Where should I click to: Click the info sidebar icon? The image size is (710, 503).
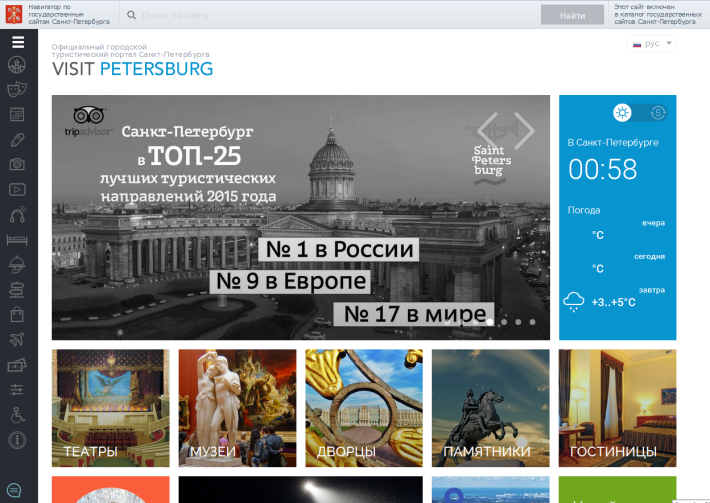[x=17, y=440]
